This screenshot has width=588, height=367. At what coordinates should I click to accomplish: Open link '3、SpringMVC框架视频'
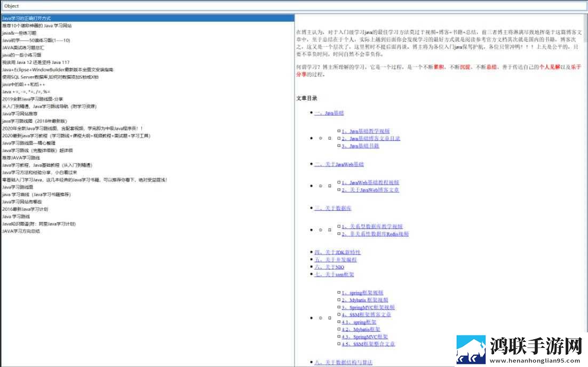click(368, 307)
